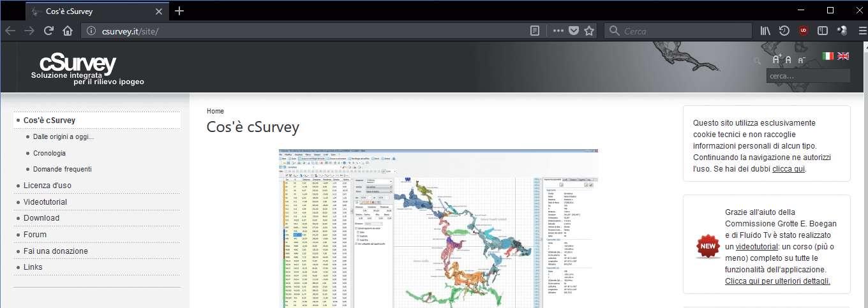Open the history clock icon
The width and height of the screenshot is (868, 308).
(784, 31)
